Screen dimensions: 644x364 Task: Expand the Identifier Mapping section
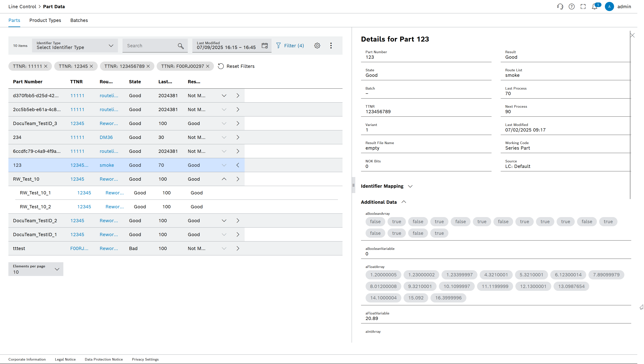[410, 186]
